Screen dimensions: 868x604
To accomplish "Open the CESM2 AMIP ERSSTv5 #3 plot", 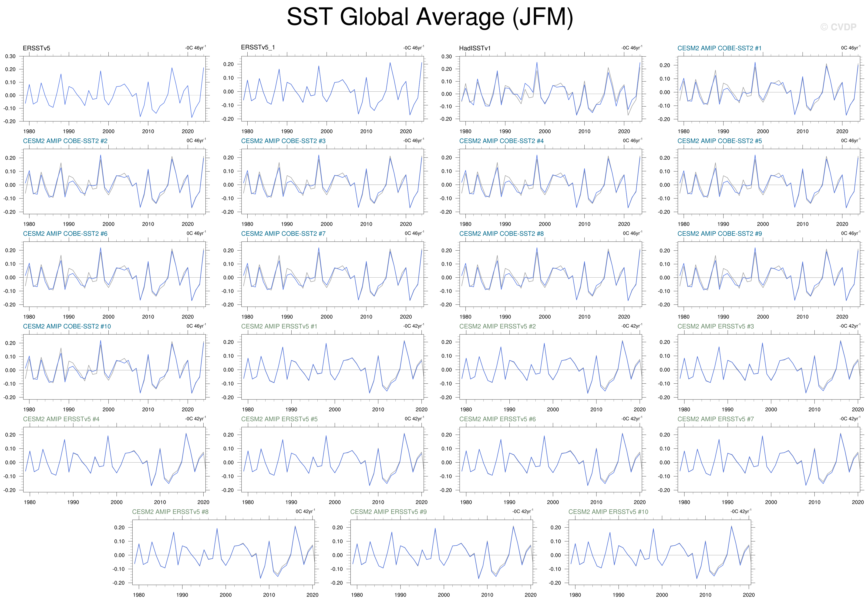I will [x=769, y=367].
